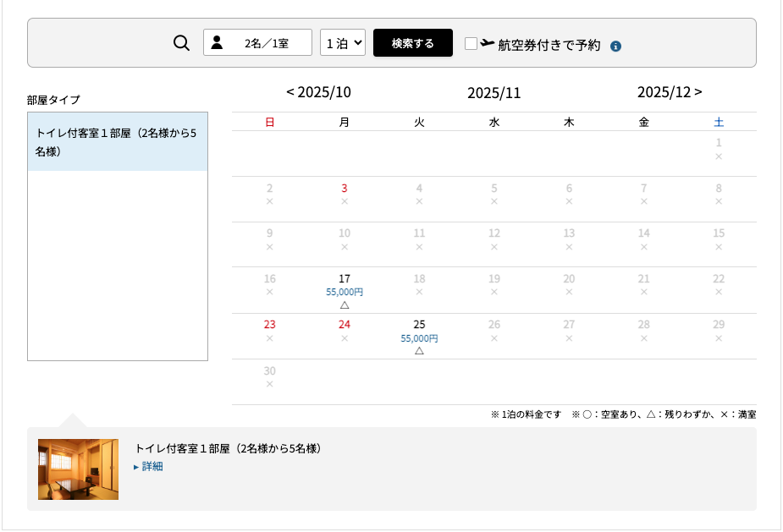
Task: Go to next month 2025/12
Action: (670, 92)
